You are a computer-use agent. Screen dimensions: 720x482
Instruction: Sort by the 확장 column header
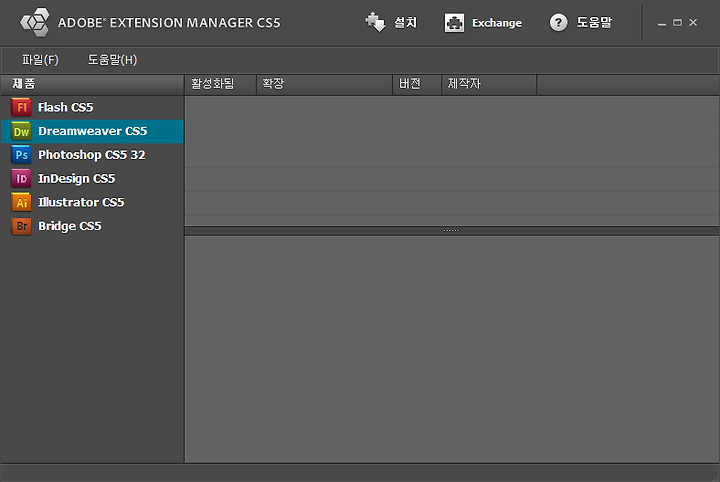[x=324, y=84]
